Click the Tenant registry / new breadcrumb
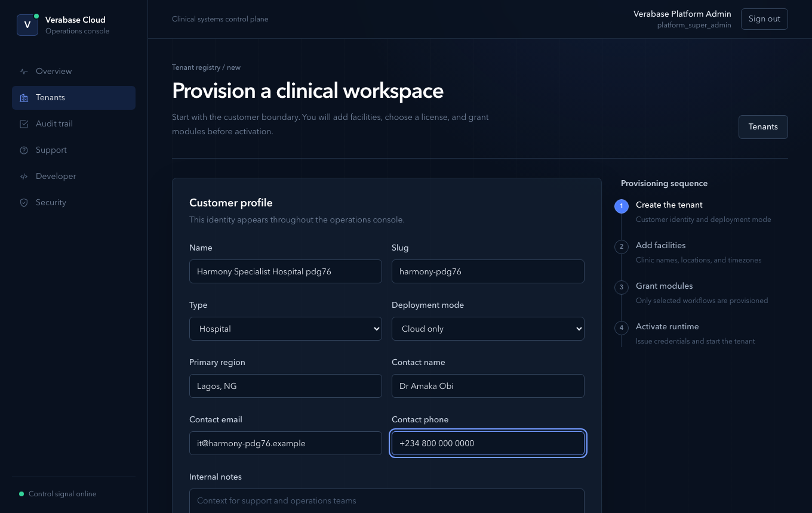The image size is (812, 513). tap(206, 67)
